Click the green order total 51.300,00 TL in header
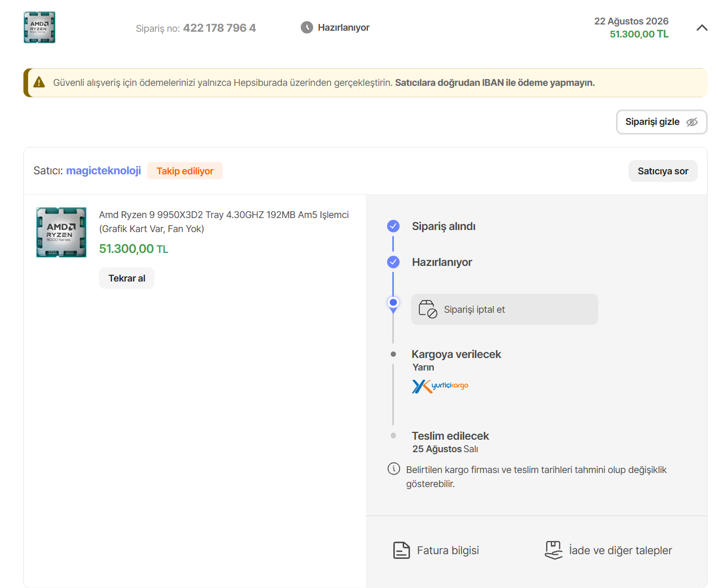 (x=639, y=34)
